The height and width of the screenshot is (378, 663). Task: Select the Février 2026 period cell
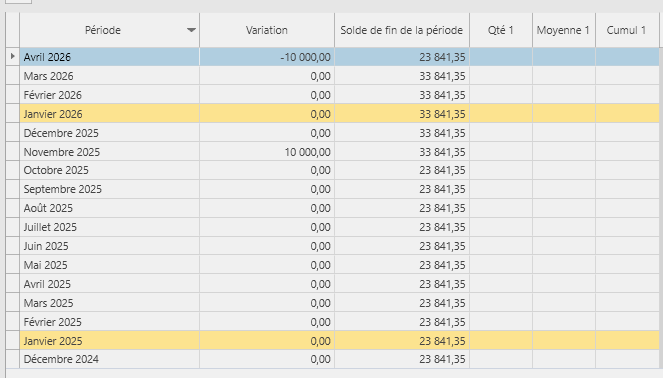click(x=110, y=95)
